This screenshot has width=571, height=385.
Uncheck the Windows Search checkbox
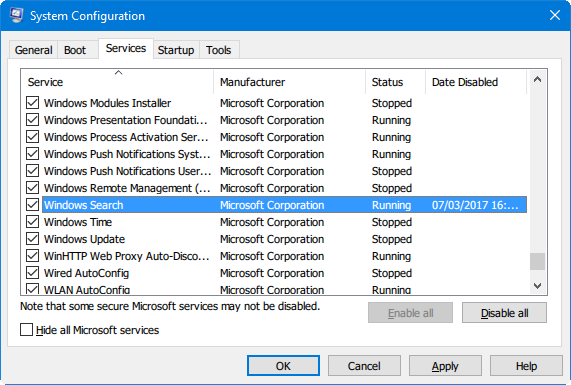point(32,205)
